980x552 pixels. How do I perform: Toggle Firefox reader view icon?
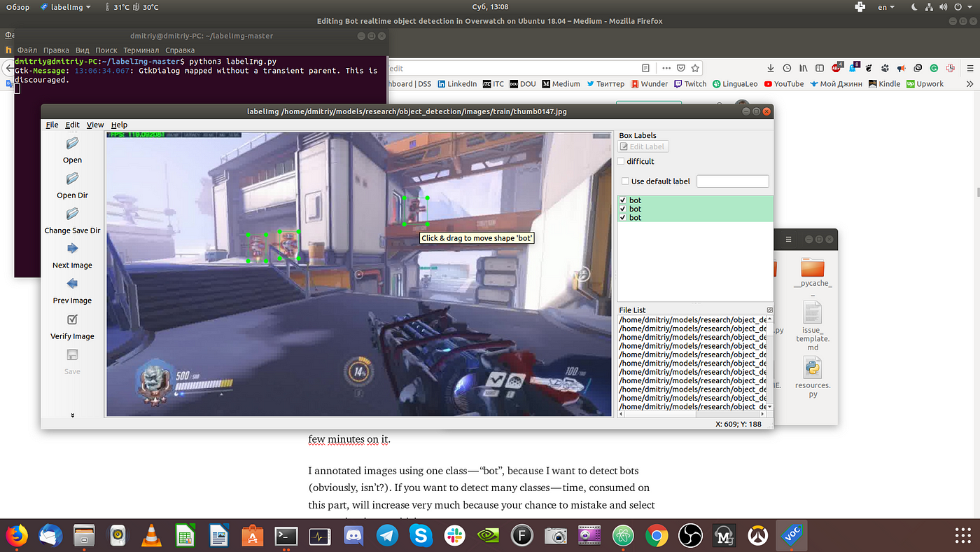click(646, 68)
